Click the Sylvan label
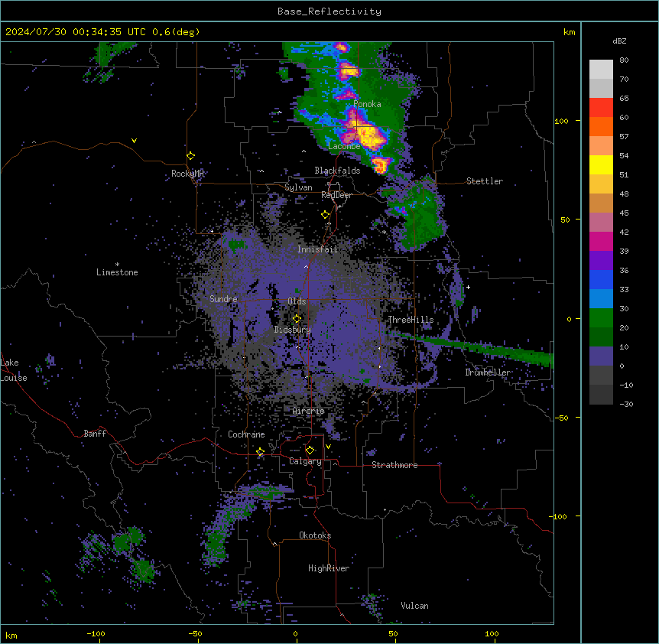The height and width of the screenshot is (644, 659). pyautogui.click(x=298, y=187)
